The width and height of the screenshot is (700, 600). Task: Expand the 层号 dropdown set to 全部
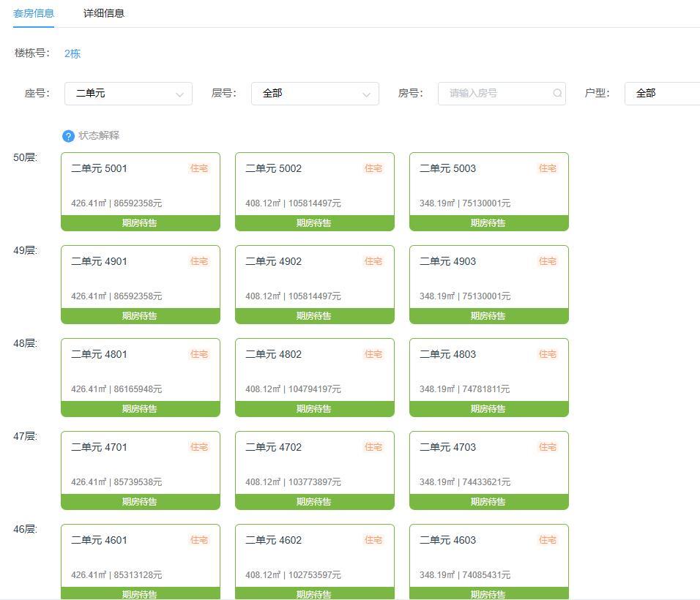[315, 93]
